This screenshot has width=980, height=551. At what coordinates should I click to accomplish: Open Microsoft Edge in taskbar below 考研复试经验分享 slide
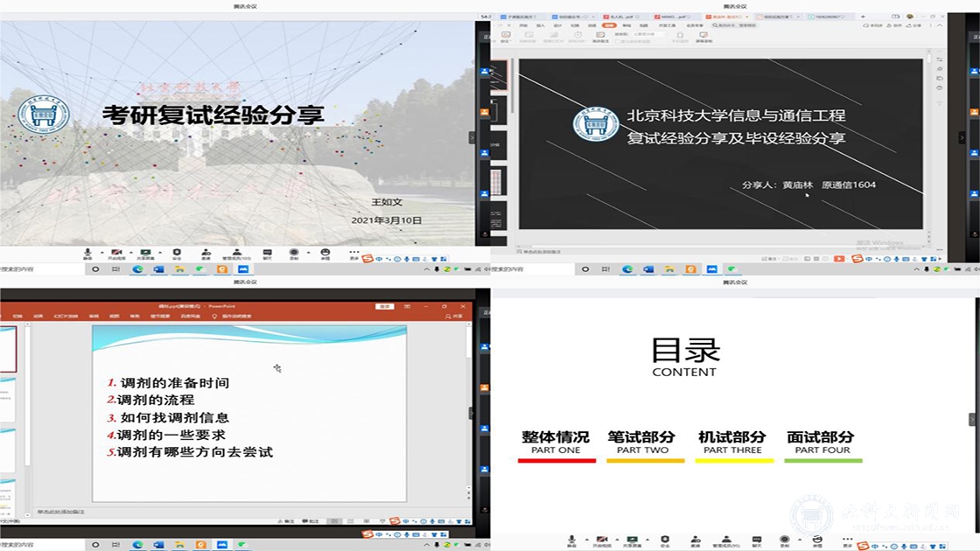coord(137,269)
